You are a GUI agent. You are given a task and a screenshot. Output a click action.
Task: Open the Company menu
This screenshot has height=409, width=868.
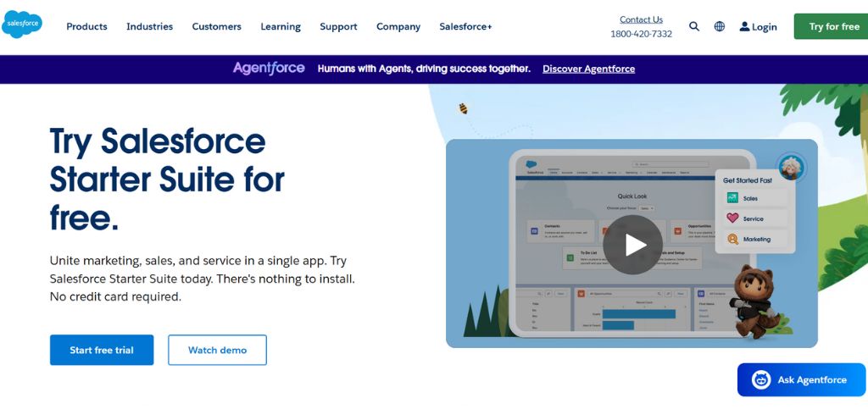point(398,26)
